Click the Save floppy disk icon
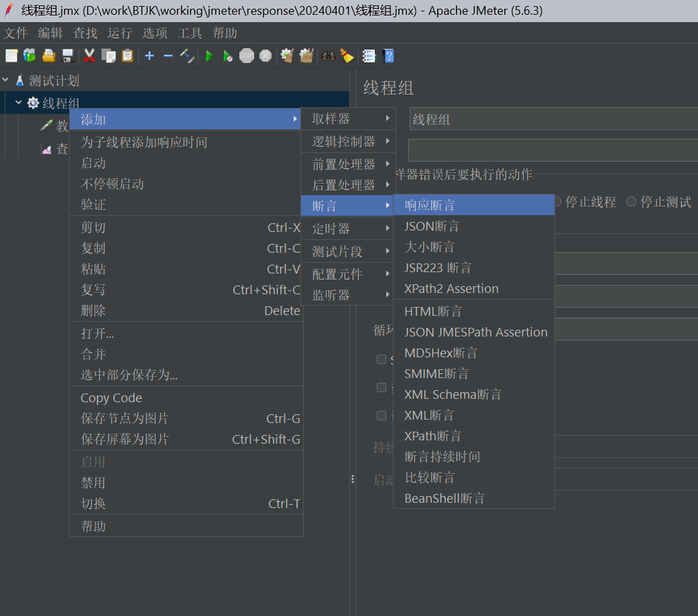Image resolution: width=698 pixels, height=616 pixels. pos(67,56)
